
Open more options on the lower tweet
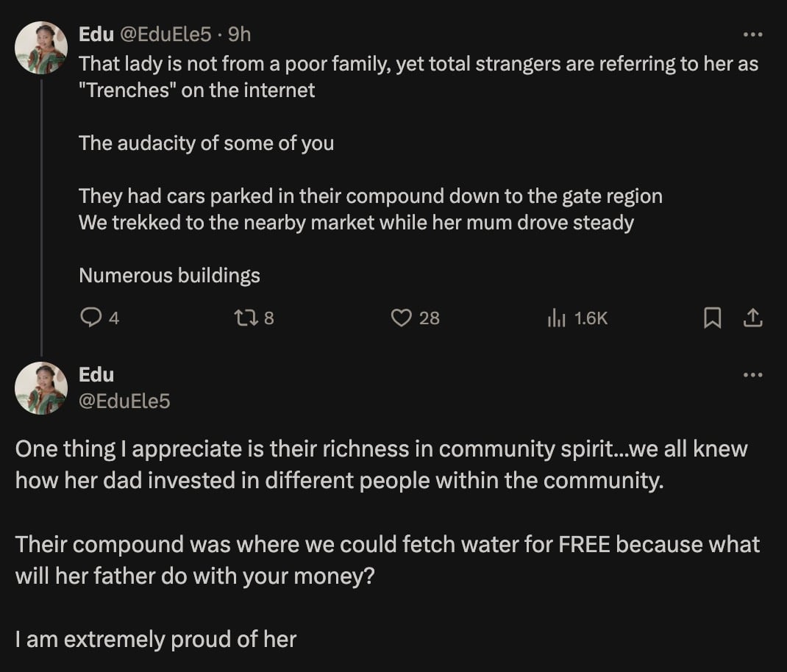click(752, 375)
